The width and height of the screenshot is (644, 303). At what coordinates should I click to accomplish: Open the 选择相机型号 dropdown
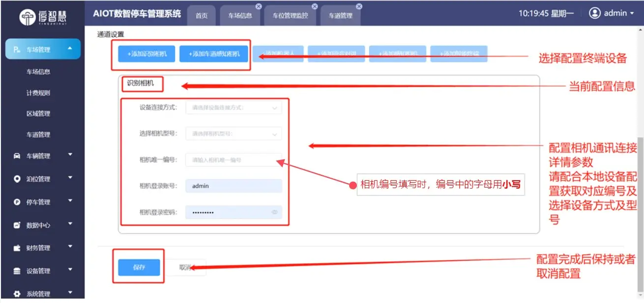coord(234,133)
